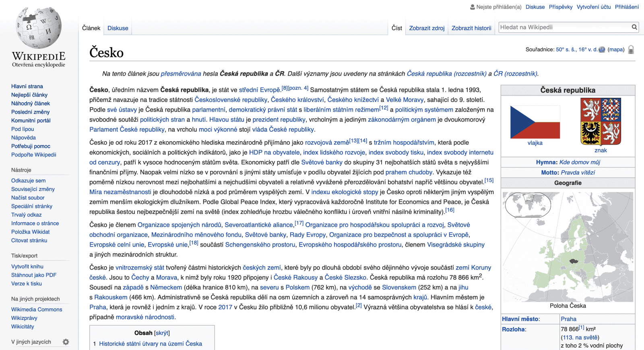Open Příspěvky link in user bar

[561, 7]
